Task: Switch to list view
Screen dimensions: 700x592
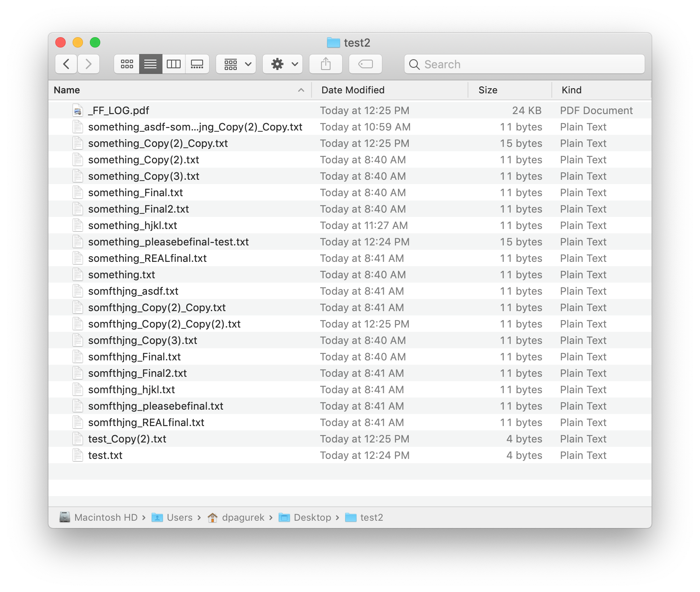Action: point(150,64)
